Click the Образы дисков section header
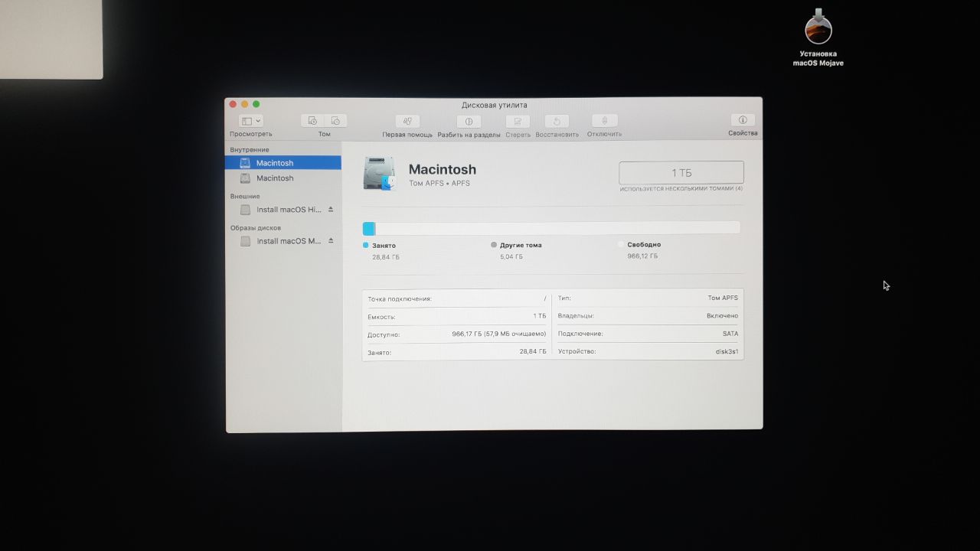Image resolution: width=980 pixels, height=551 pixels. click(256, 228)
